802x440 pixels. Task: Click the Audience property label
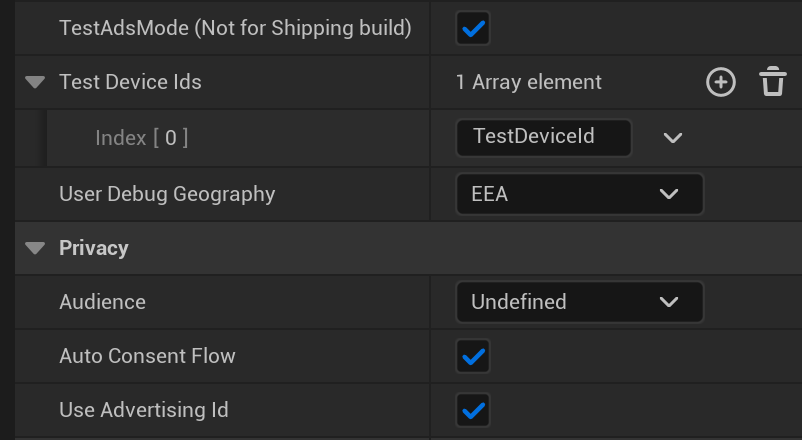click(102, 302)
